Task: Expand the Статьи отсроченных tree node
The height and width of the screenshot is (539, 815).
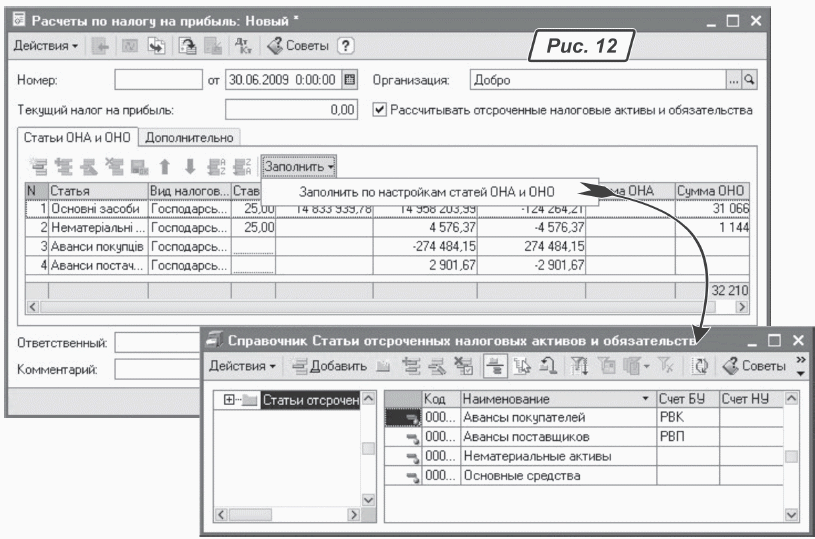Action: (x=231, y=401)
